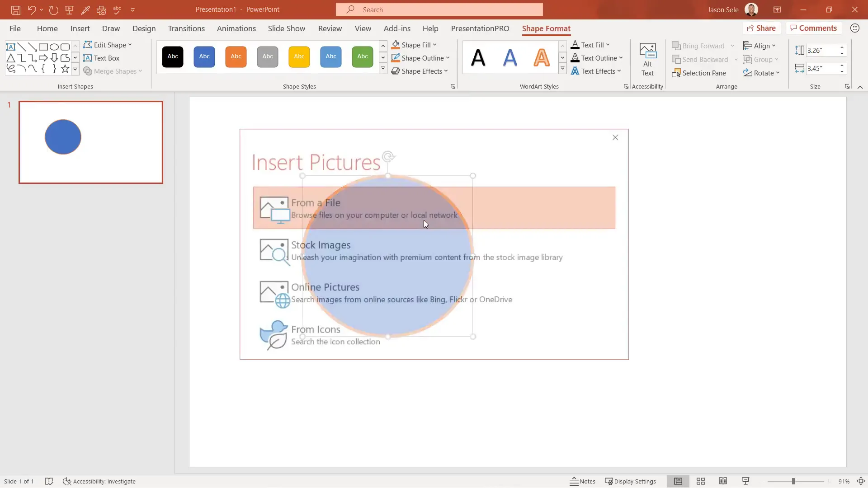Click the Share button
868x488 pixels.
(x=761, y=28)
